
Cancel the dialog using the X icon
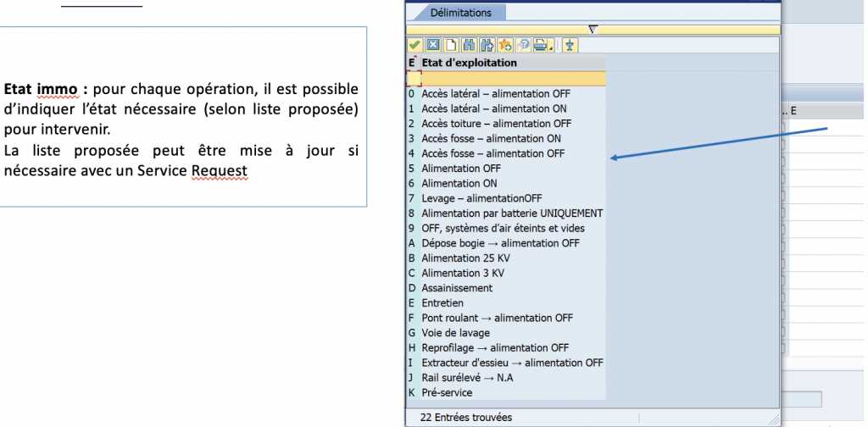(432, 45)
